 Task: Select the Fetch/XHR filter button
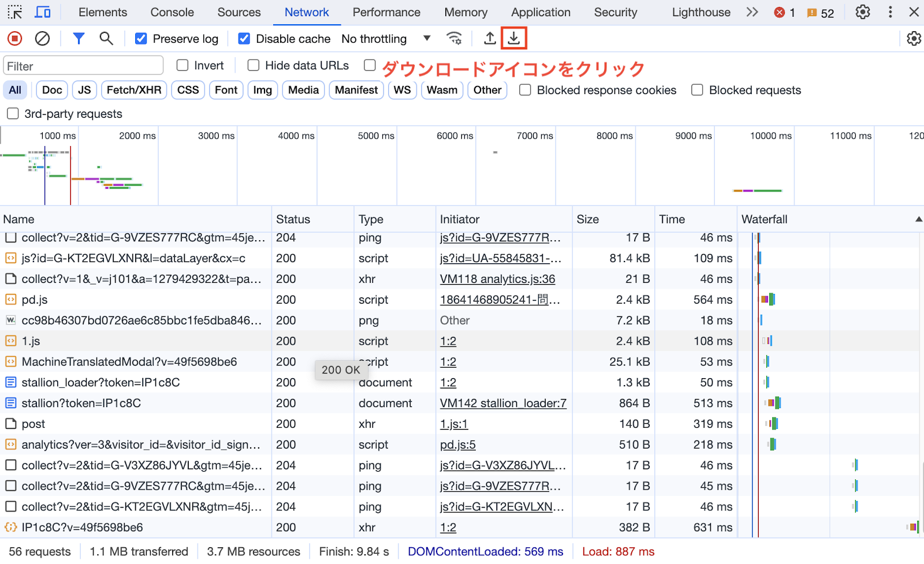point(134,90)
